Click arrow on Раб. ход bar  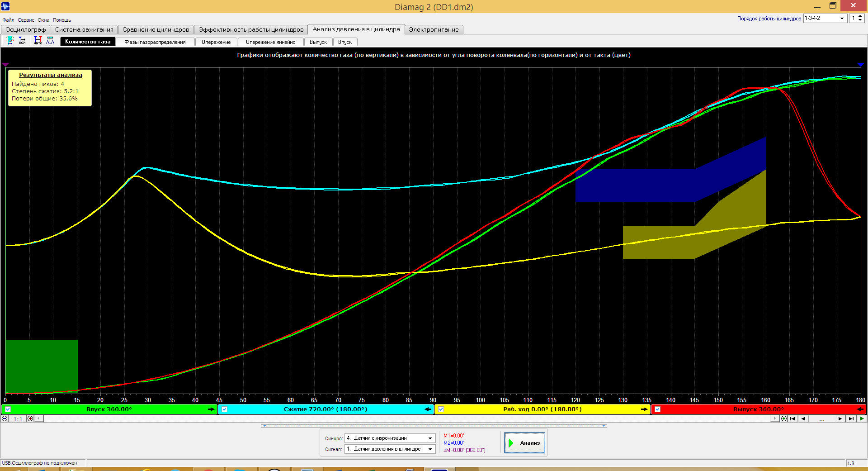tap(645, 409)
